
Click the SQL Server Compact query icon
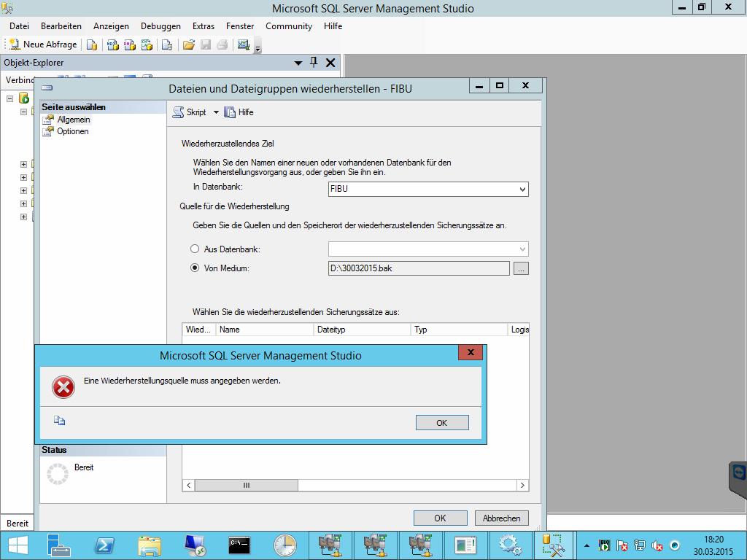(x=167, y=44)
